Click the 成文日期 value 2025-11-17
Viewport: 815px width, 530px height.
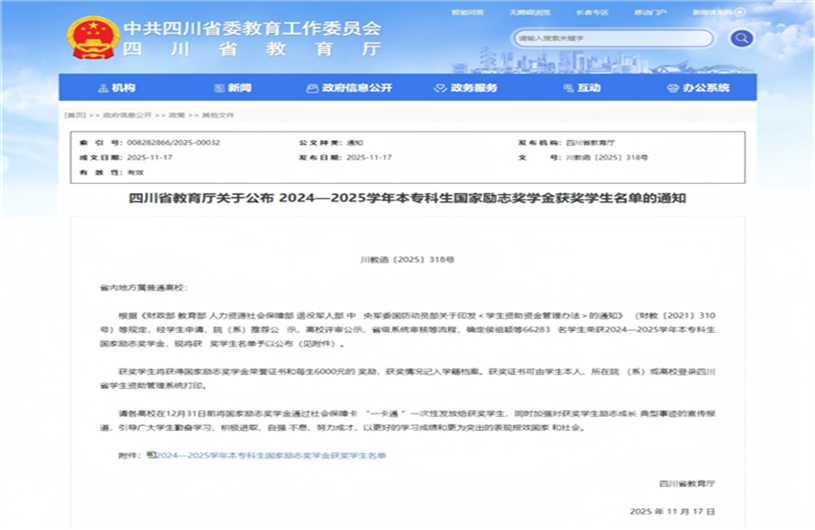(x=150, y=157)
